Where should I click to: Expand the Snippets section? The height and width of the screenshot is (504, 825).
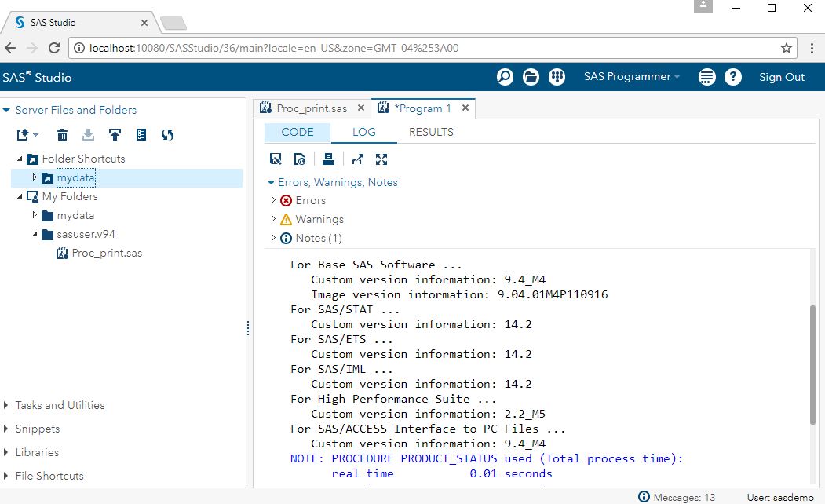pos(5,429)
